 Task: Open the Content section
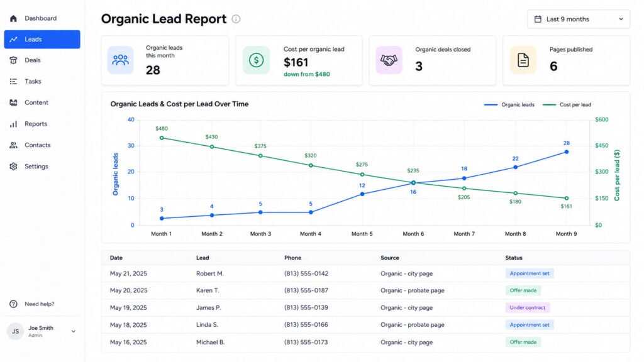point(42,102)
